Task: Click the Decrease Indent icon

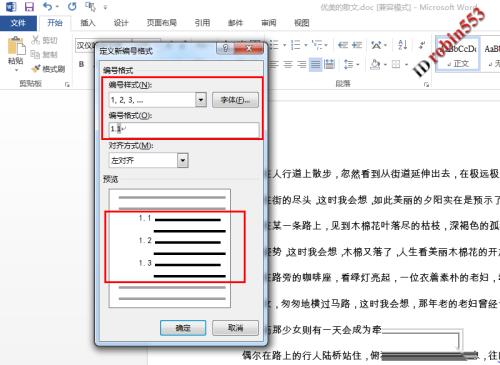Action: coord(343,45)
